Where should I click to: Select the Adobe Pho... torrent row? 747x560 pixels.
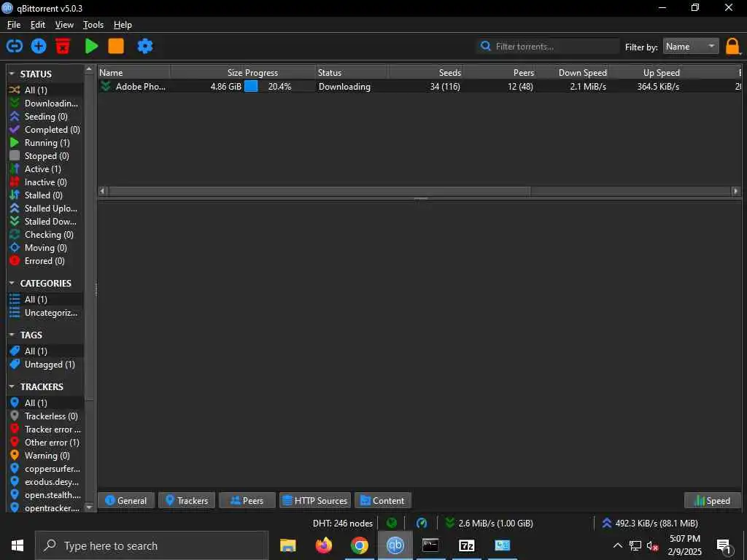(x=419, y=87)
